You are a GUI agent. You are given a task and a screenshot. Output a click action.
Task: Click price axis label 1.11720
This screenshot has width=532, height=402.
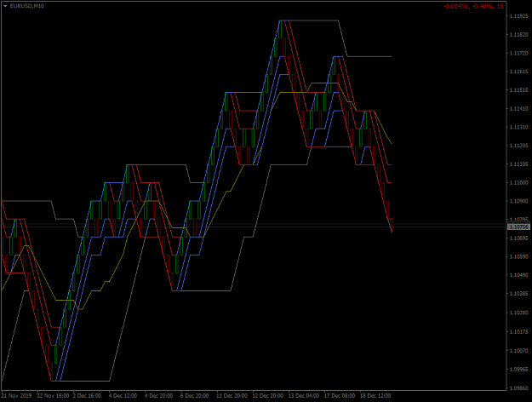[518, 54]
